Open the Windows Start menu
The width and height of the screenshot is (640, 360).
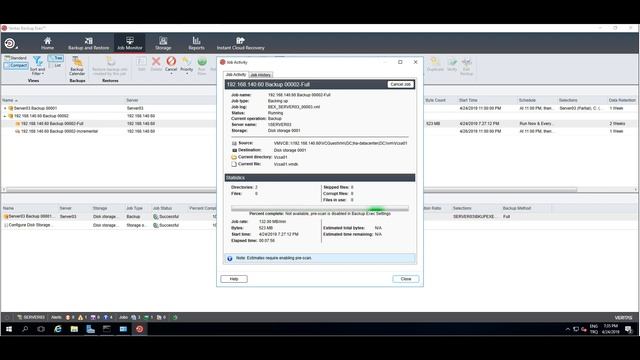coord(9,329)
